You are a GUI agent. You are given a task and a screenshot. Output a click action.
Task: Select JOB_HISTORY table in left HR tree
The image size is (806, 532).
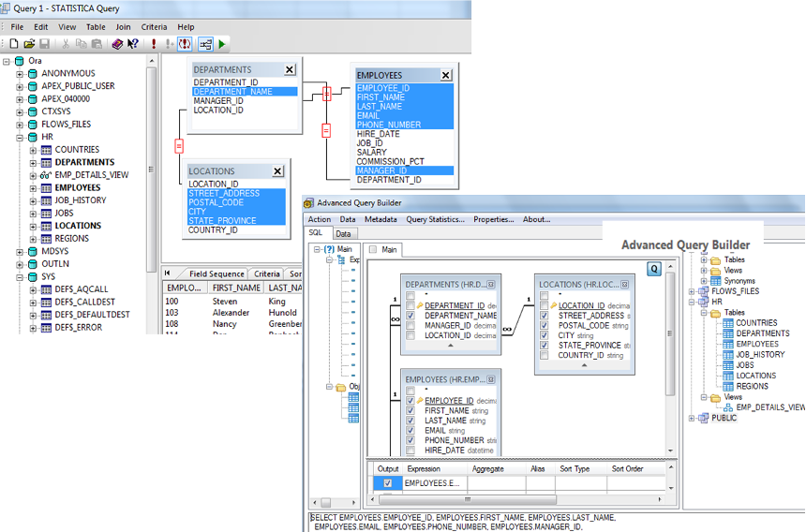(x=81, y=200)
